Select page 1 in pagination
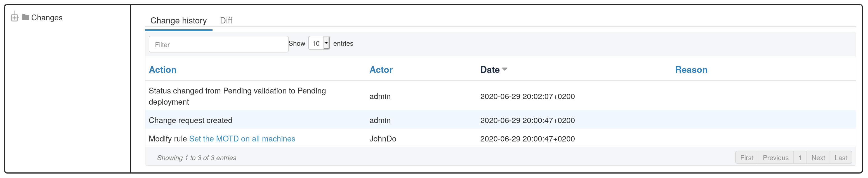The height and width of the screenshot is (178, 868). pos(799,158)
